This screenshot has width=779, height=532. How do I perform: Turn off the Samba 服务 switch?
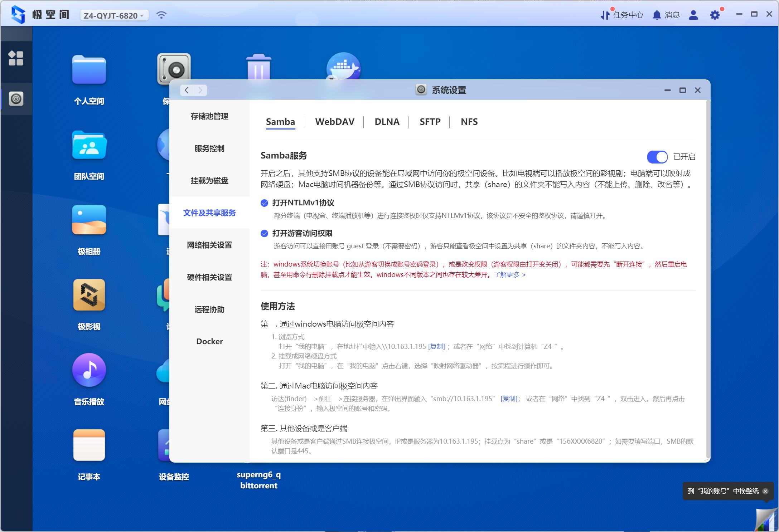click(657, 157)
